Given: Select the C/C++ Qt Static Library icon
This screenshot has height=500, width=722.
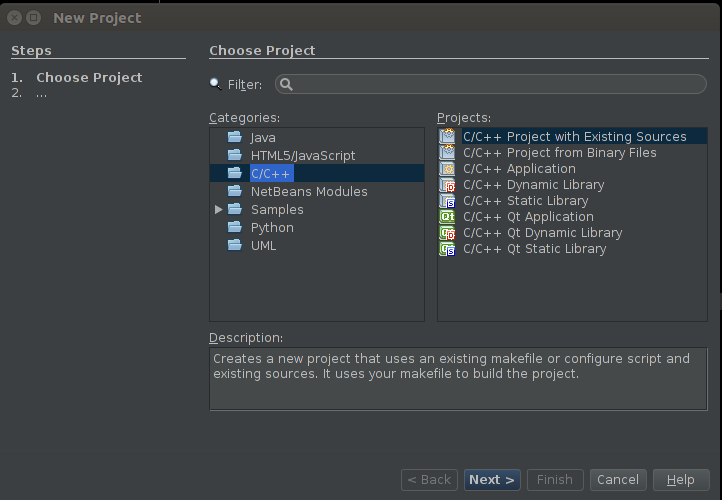Looking at the screenshot, I should pyautogui.click(x=447, y=249).
